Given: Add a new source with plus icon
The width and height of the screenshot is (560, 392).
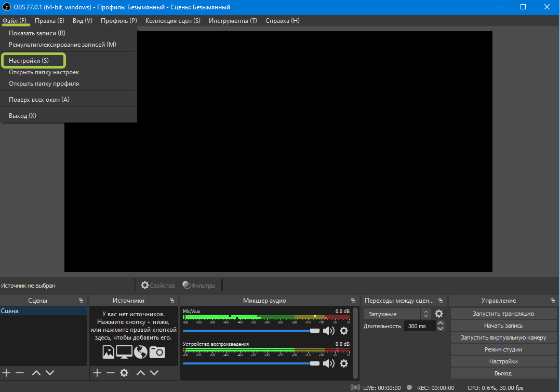Looking at the screenshot, I should [97, 373].
